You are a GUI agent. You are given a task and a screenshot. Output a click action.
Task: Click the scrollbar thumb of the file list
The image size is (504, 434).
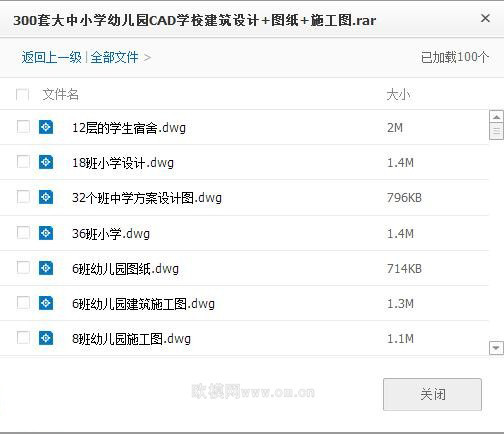click(x=496, y=131)
